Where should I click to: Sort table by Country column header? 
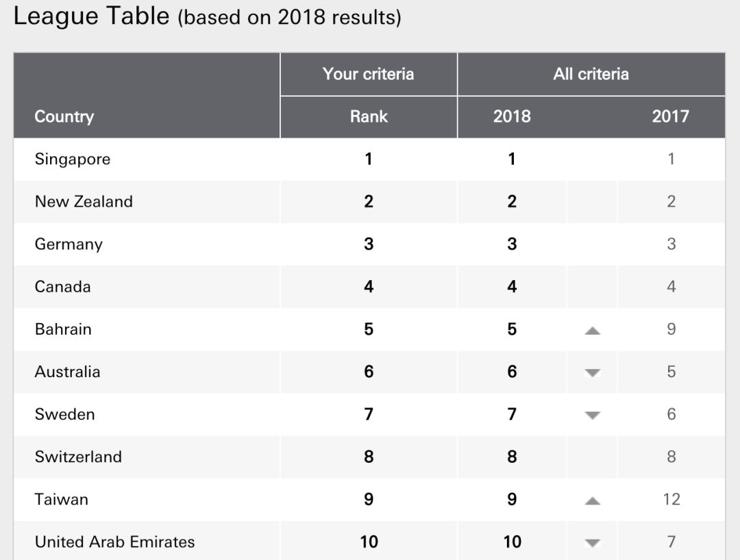tap(64, 116)
